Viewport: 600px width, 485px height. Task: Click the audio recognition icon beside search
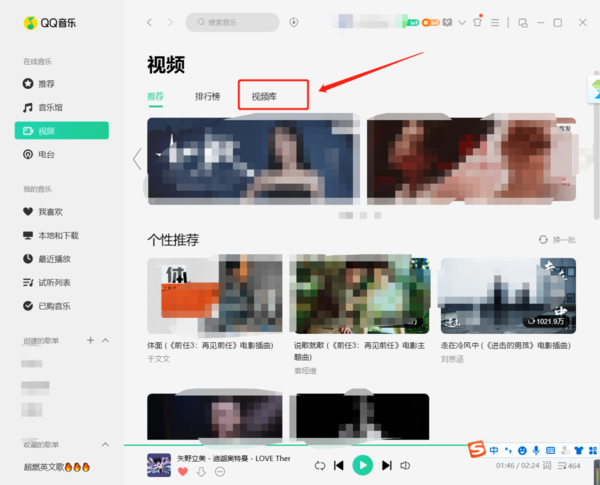click(294, 22)
